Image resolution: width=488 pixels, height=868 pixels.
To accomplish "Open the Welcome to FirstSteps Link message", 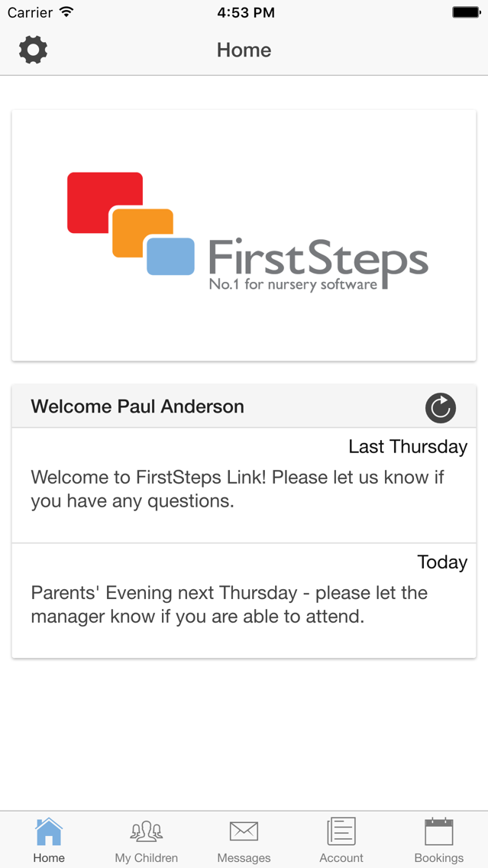I will (244, 485).
